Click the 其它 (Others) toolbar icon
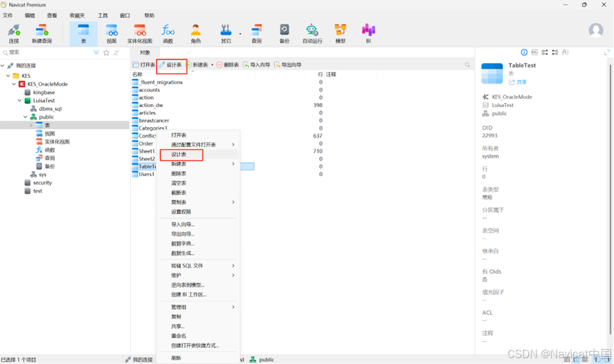Screen dimensions: 614x364 (x=226, y=33)
